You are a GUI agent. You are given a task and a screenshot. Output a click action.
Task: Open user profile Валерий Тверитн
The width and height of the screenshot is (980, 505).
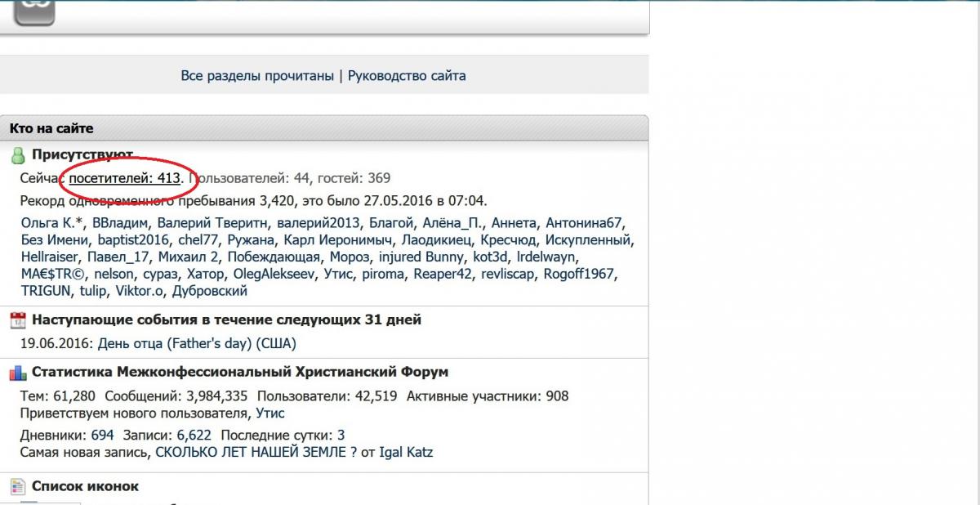tap(212, 223)
